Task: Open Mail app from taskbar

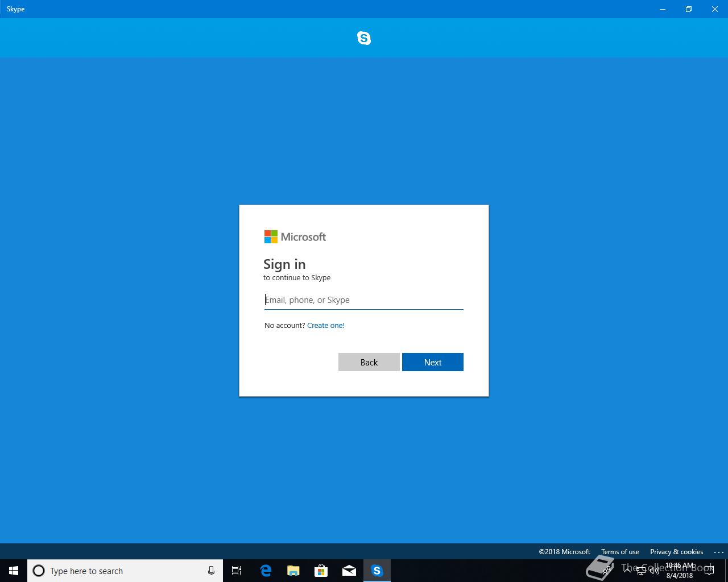Action: [x=349, y=571]
